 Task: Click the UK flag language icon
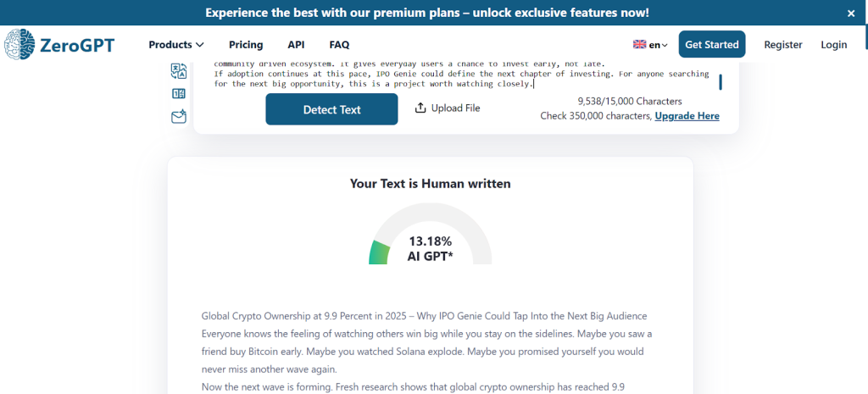click(639, 45)
